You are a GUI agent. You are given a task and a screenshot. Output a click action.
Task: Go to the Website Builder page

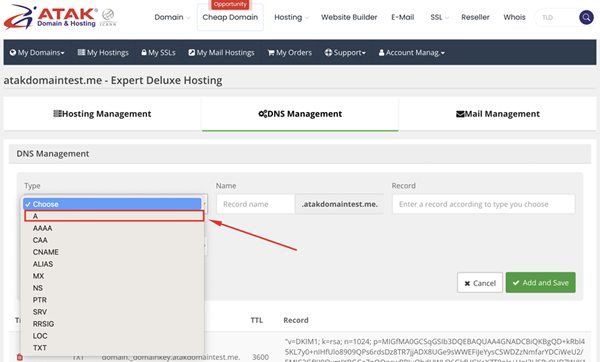point(349,17)
